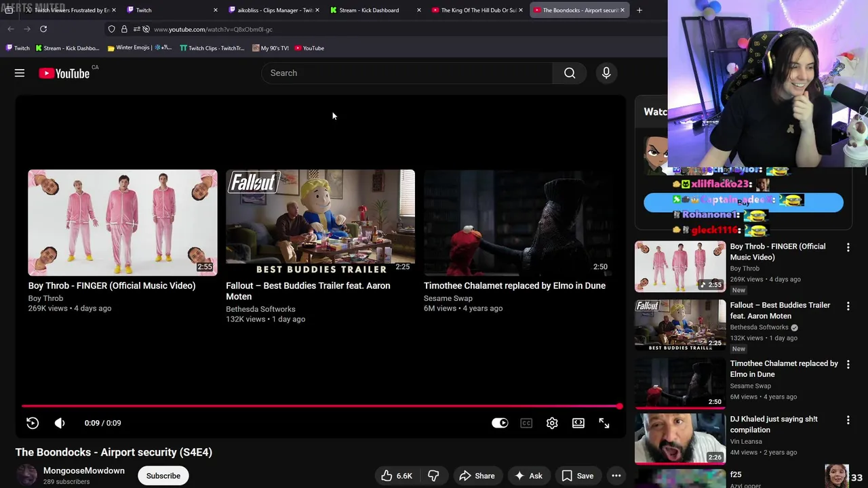The image size is (868, 488).
Task: Reload the page with the refresh icon
Action: pos(43,29)
